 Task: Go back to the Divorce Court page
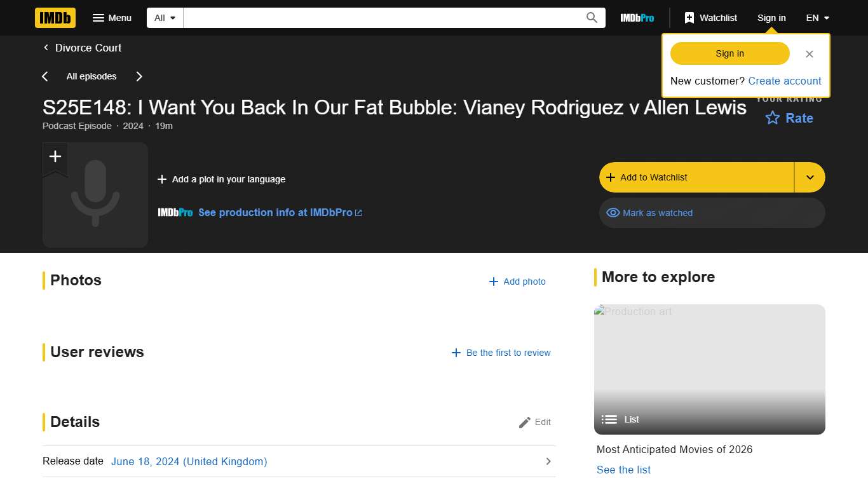coord(82,48)
